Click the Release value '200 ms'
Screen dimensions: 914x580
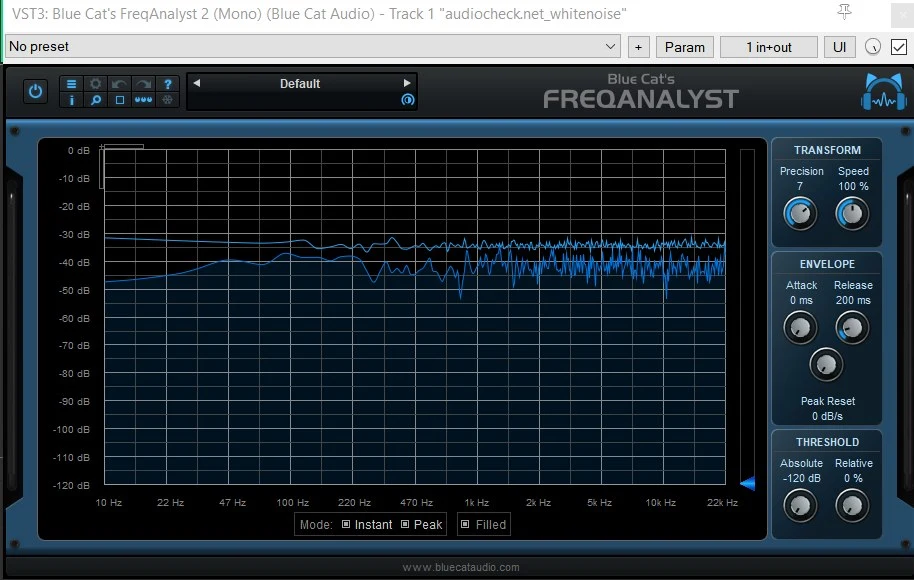[853, 300]
